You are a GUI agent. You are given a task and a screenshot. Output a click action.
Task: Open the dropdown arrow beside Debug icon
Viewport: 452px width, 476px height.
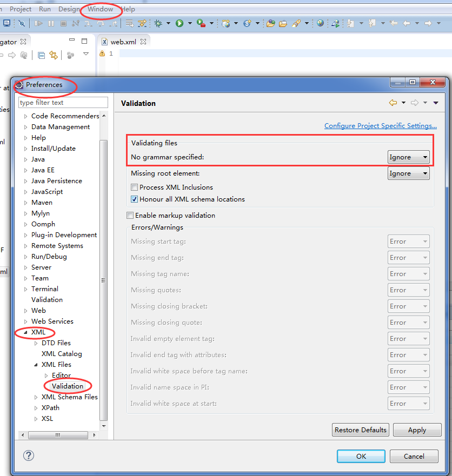coord(168,23)
